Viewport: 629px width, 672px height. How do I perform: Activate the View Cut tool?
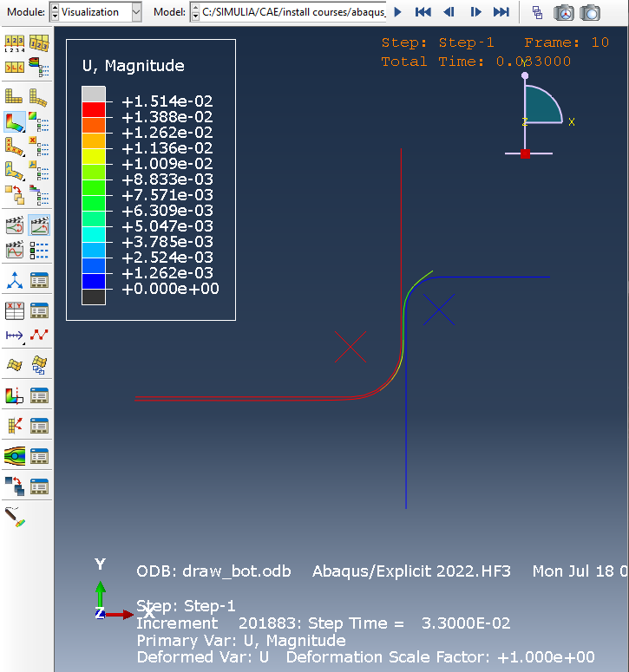[x=15, y=395]
